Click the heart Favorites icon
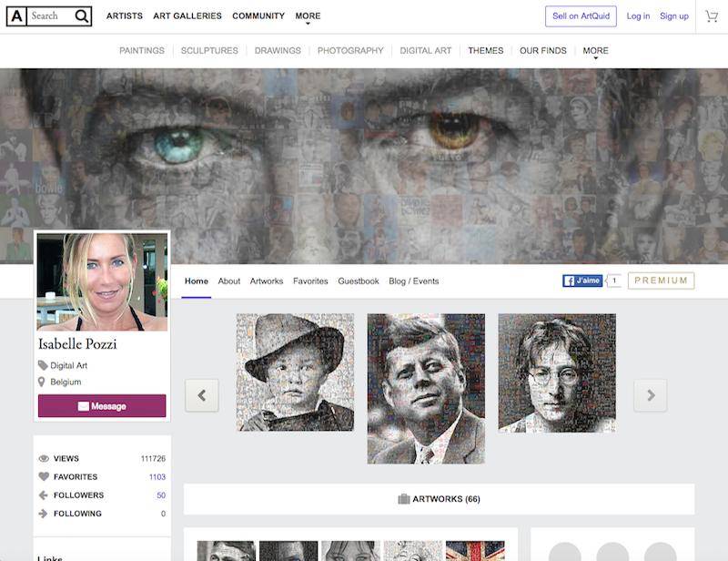Screen dimensions: 728x561 pos(44,477)
